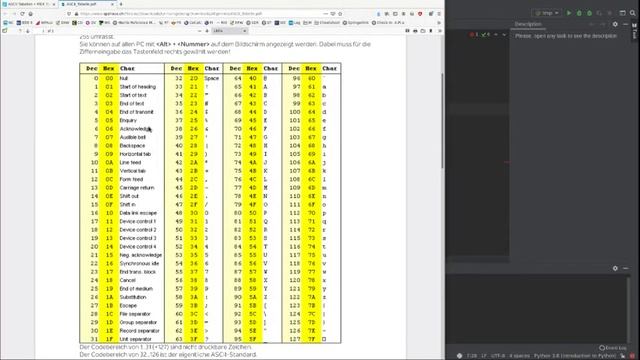Viewport: 640px width, 360px height.
Task: Click the PDF viewer vertical scrollbar
Action: click(x=442, y=120)
